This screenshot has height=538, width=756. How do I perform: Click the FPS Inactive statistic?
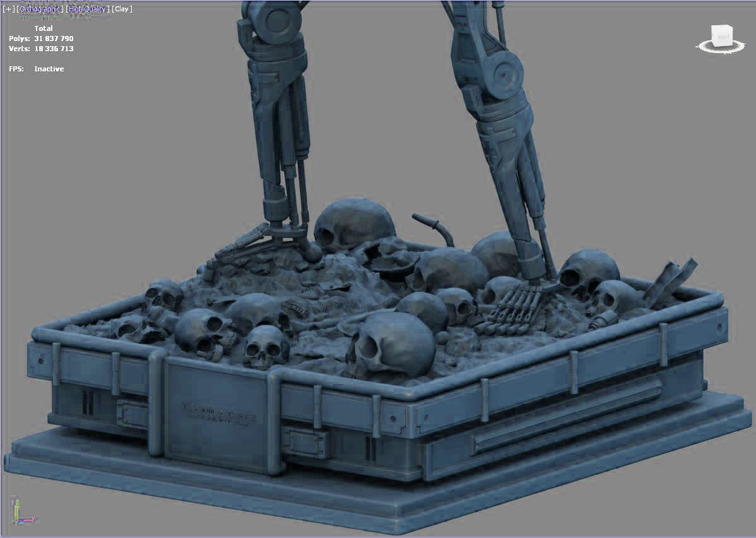36,69
